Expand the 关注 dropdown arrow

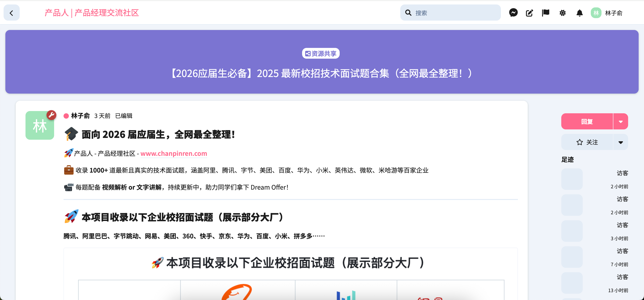(x=621, y=142)
